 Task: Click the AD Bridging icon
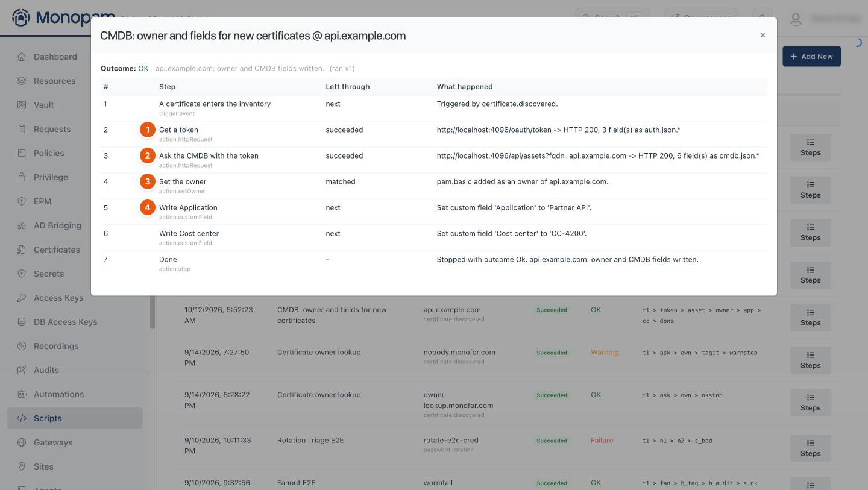tap(22, 225)
